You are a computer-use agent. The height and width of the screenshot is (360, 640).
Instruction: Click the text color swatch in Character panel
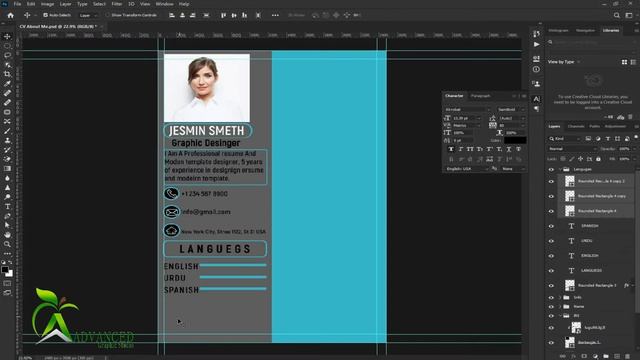(x=515, y=140)
